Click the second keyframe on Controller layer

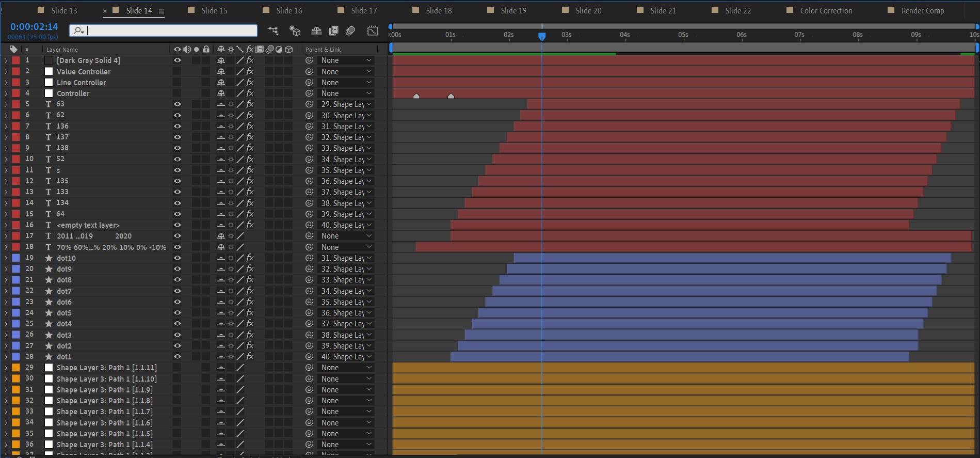pos(451,96)
